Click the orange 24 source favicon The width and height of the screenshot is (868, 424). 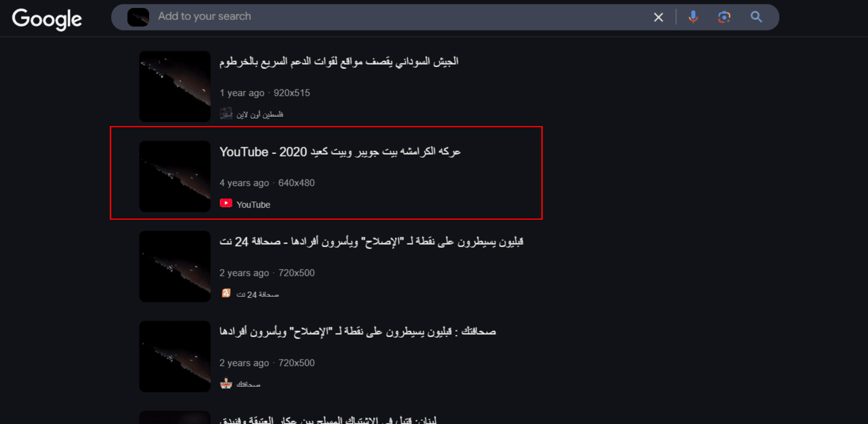226,293
